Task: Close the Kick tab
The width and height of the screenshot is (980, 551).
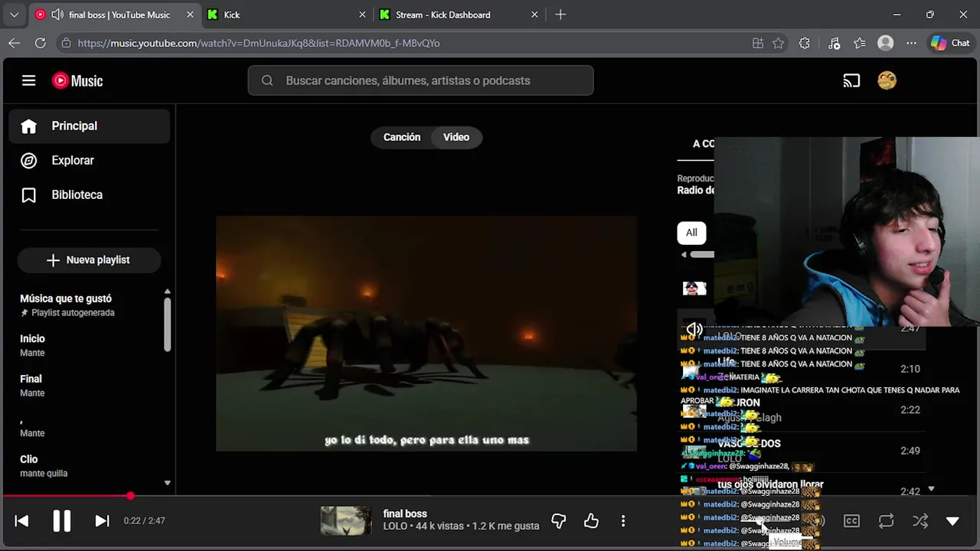Action: pos(362,15)
